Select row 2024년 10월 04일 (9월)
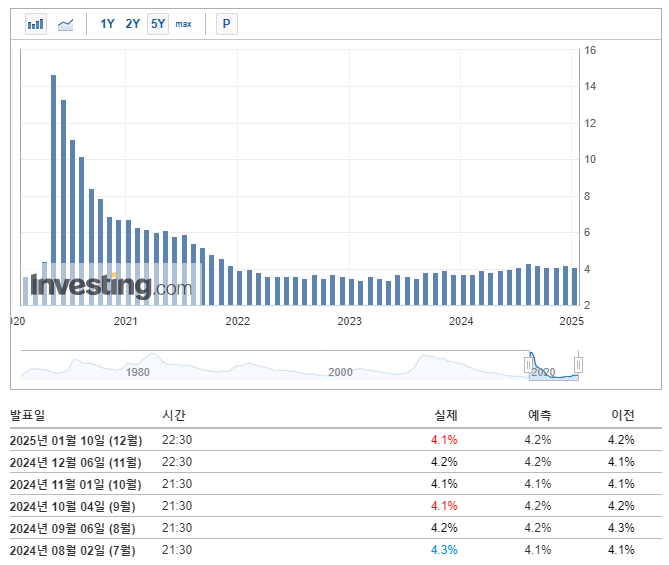The height and width of the screenshot is (565, 669). point(336,506)
